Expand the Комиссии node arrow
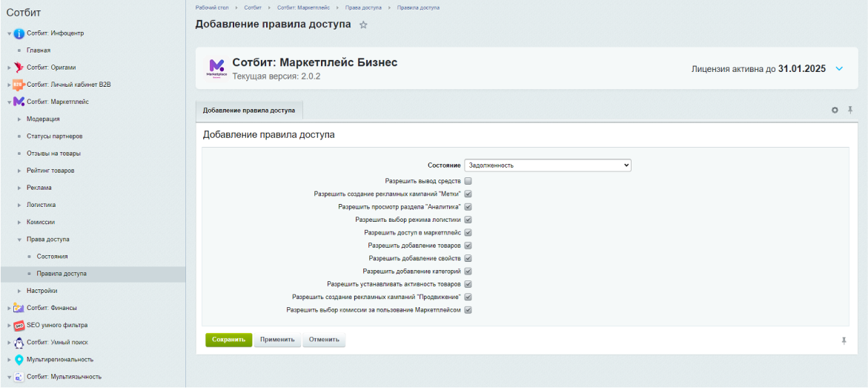This screenshot has height=388, width=868. (x=19, y=223)
